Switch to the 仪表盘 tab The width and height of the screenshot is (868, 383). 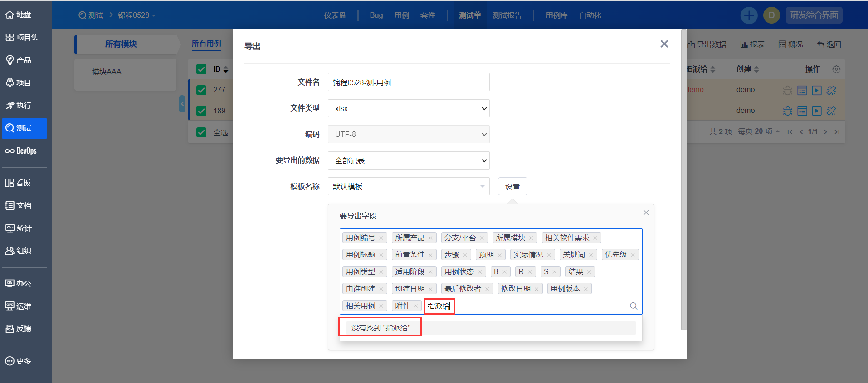pos(335,15)
